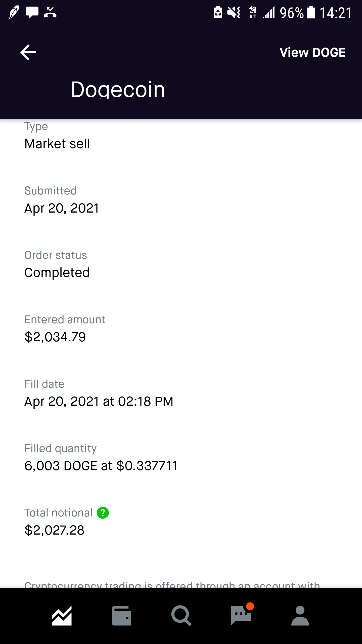362x644 pixels.
Task: Tap the search magnifier icon
Action: point(181,616)
